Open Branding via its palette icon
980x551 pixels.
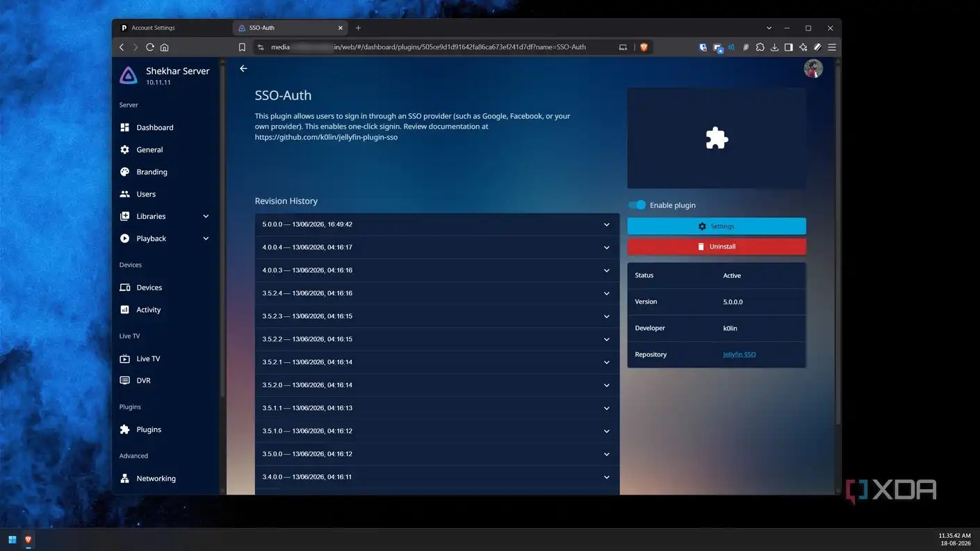coord(124,172)
